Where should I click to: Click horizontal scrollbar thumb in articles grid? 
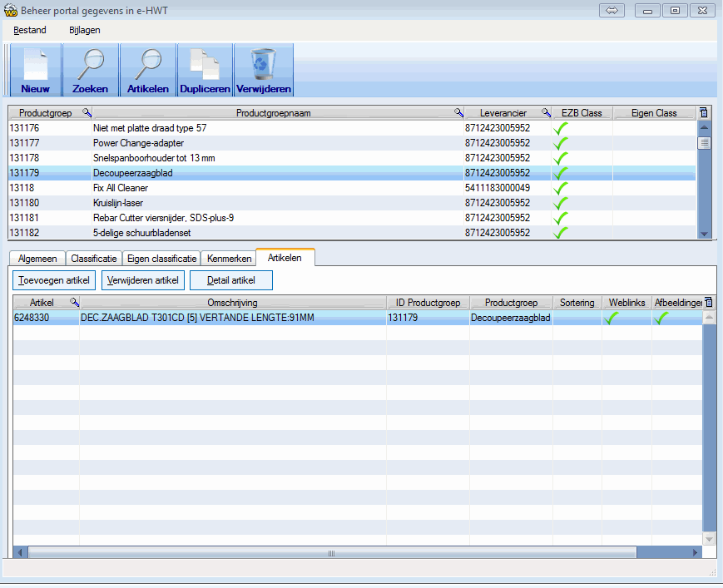pos(331,553)
